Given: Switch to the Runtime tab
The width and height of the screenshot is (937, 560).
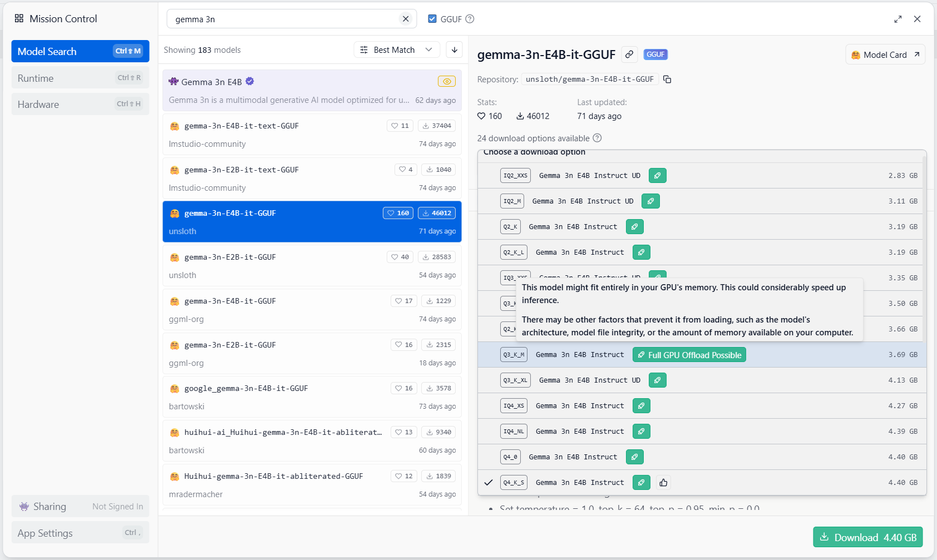Looking at the screenshot, I should [x=80, y=78].
